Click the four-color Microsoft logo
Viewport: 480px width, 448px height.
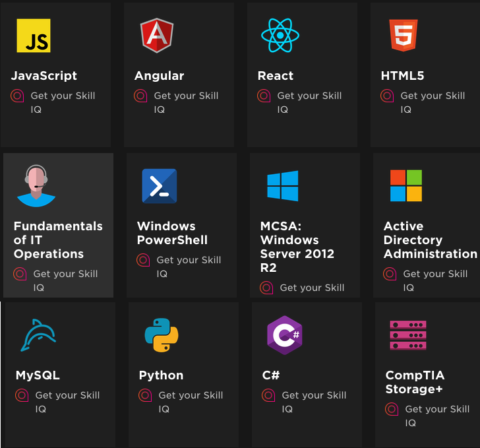coord(406,185)
